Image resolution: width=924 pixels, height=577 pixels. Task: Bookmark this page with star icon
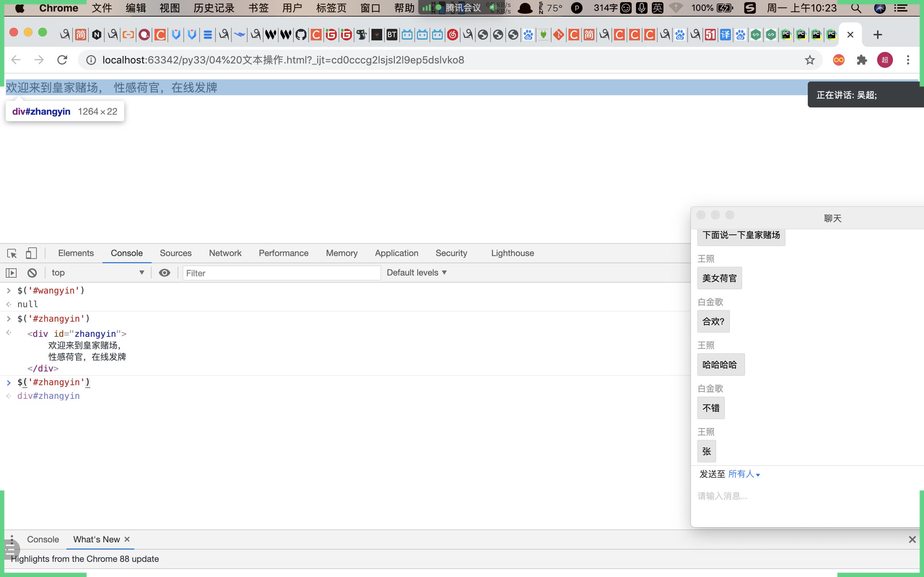[810, 60]
